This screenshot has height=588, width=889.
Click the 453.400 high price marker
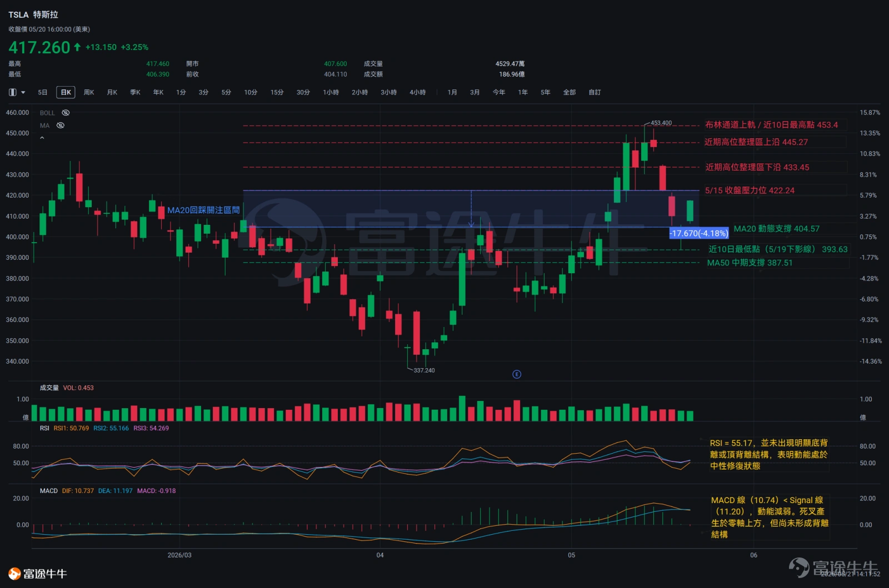pos(661,123)
